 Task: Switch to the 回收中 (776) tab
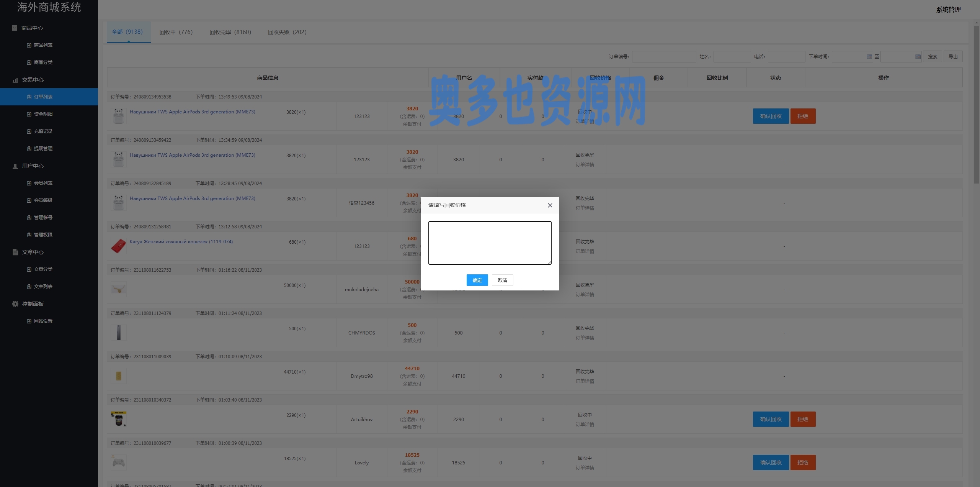click(176, 32)
